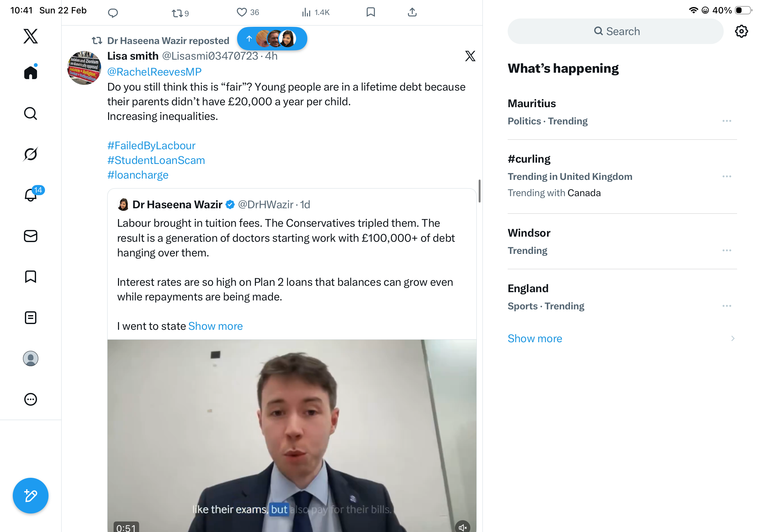Open more options for #curling trend

[727, 176]
